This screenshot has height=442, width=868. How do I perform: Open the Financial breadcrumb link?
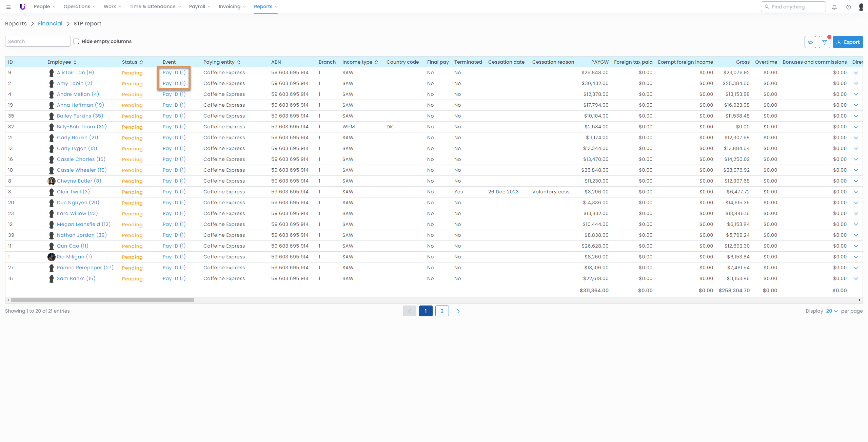point(50,23)
